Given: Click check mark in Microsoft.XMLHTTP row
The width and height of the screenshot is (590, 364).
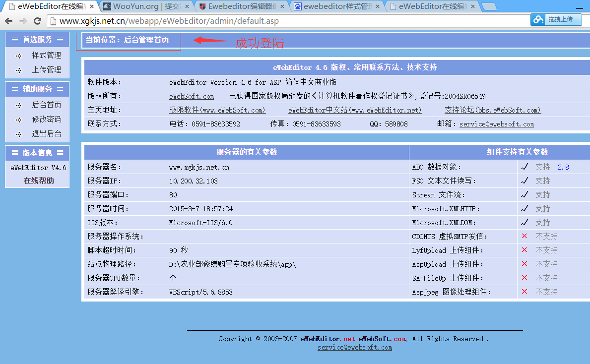Looking at the screenshot, I should pos(524,208).
